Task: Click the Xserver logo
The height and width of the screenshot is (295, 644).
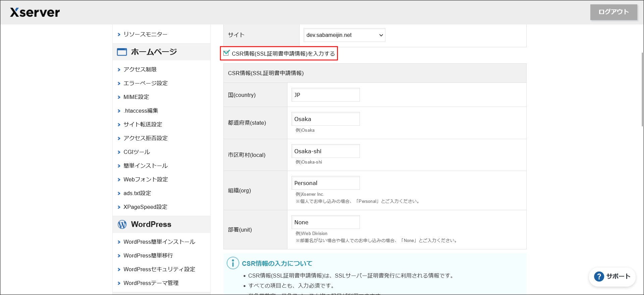Action: (35, 12)
